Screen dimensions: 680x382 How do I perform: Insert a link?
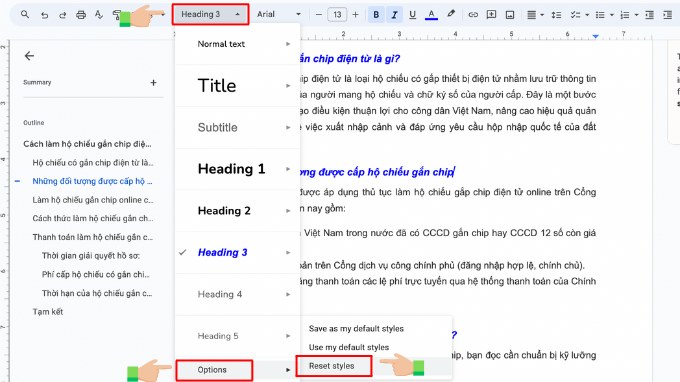(x=473, y=15)
